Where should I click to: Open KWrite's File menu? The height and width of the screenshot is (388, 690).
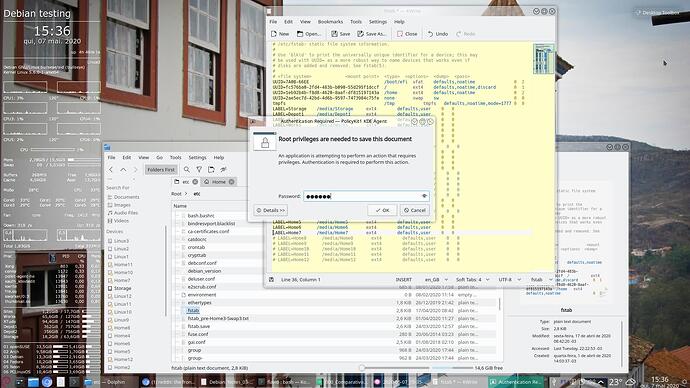tap(273, 22)
